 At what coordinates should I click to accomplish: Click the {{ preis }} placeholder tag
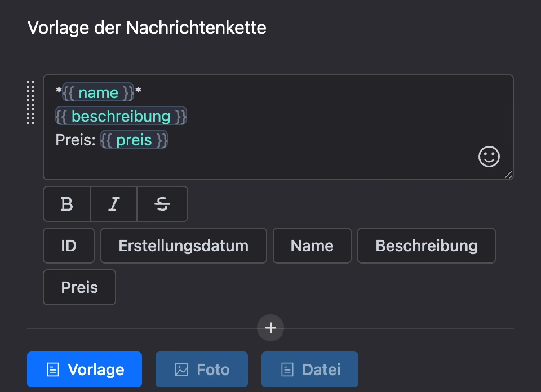(x=134, y=140)
